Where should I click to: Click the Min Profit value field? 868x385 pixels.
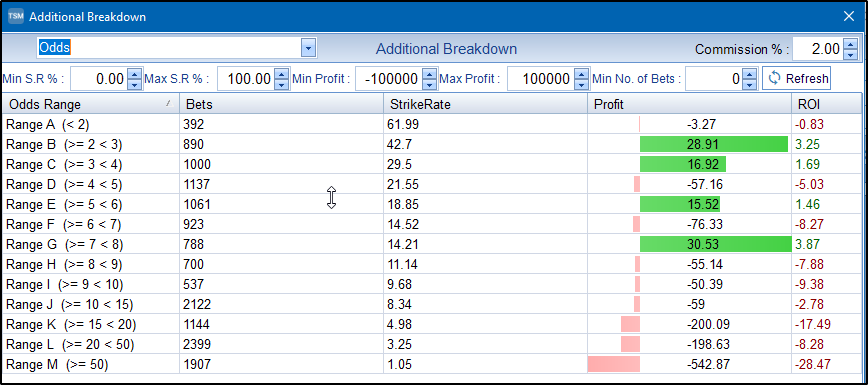coord(388,79)
